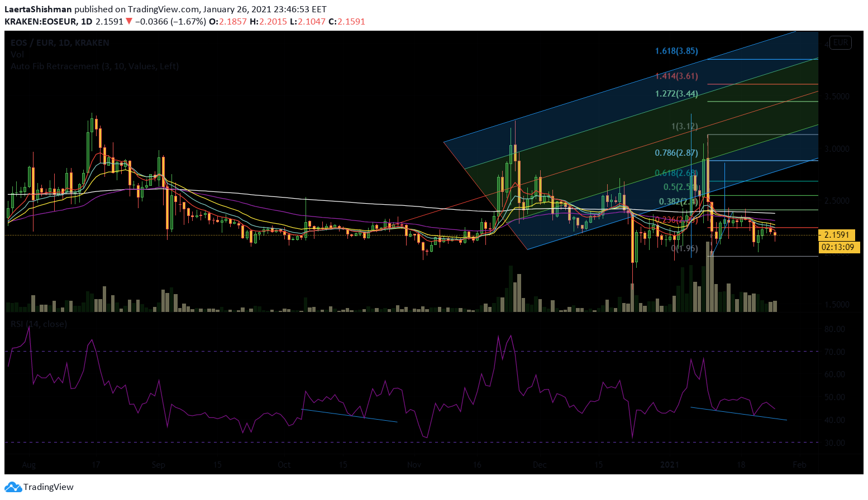
Task: Click the TradingView logo icon
Action: point(13,487)
